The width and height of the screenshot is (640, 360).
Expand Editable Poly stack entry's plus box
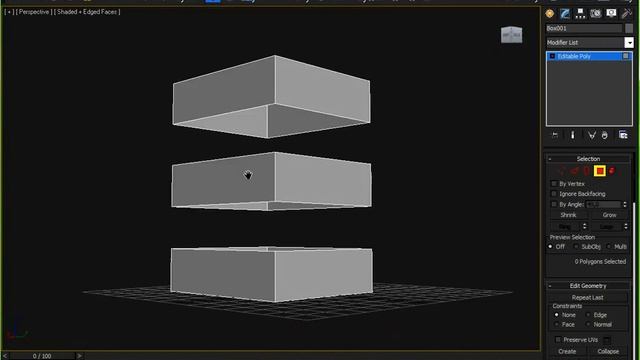[x=552, y=56]
